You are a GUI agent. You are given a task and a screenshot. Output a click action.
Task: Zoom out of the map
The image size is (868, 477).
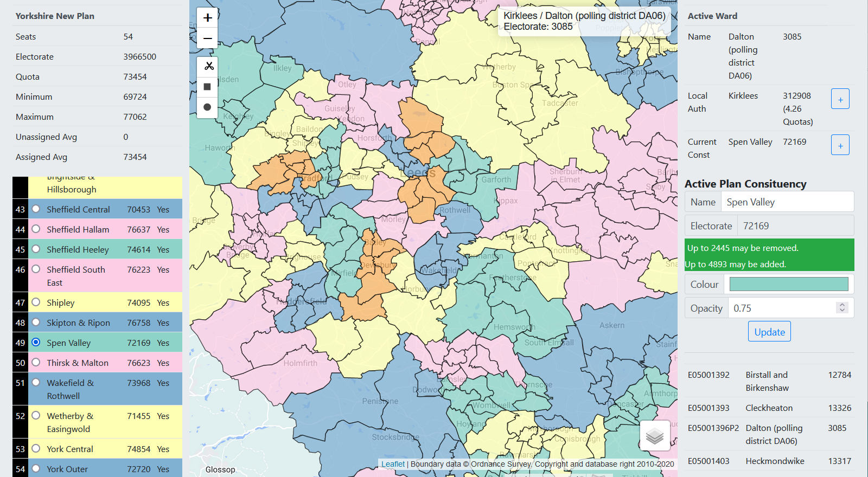207,38
